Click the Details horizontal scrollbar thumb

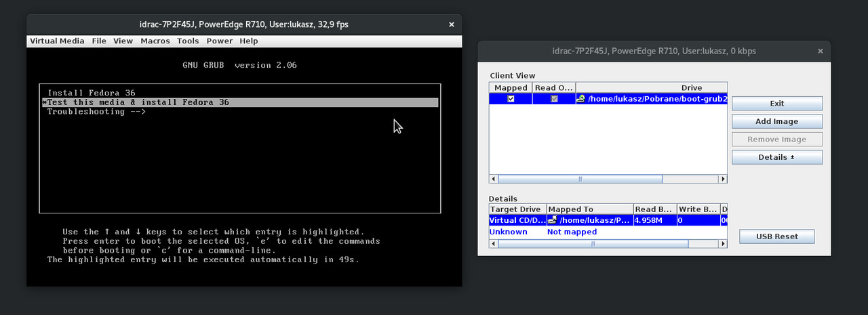tap(593, 244)
